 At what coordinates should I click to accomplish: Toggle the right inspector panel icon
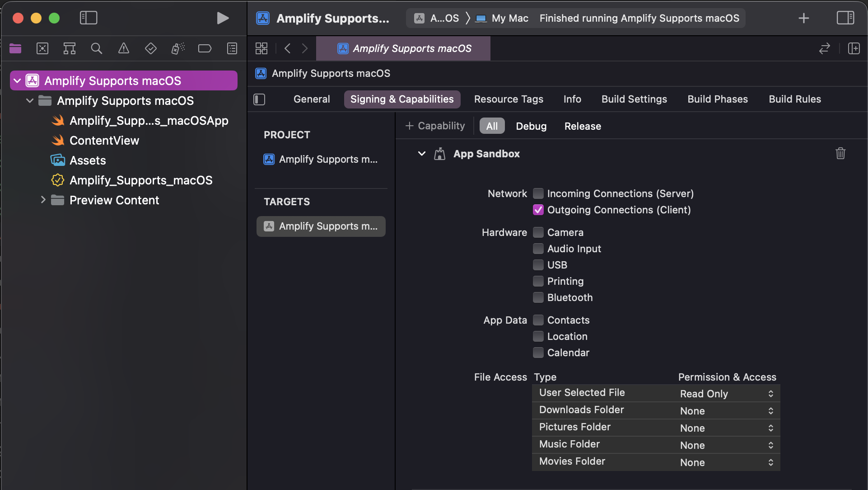[x=845, y=18]
